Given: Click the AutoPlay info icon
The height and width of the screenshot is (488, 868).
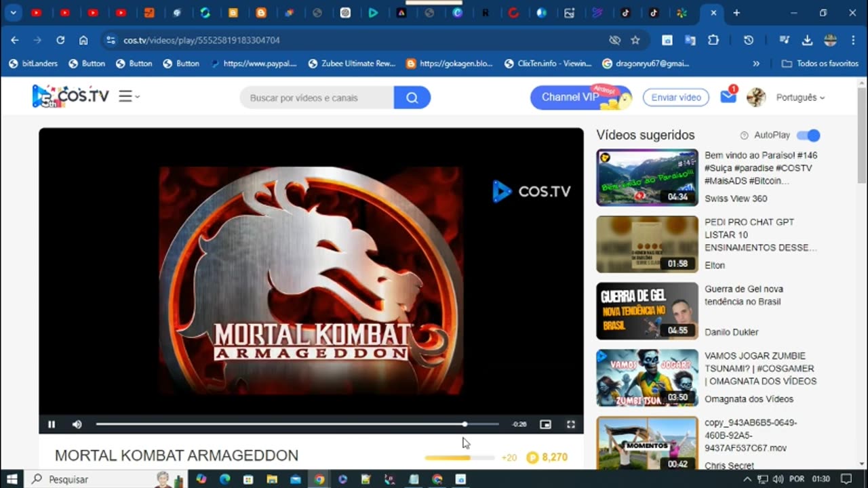Looking at the screenshot, I should [744, 136].
